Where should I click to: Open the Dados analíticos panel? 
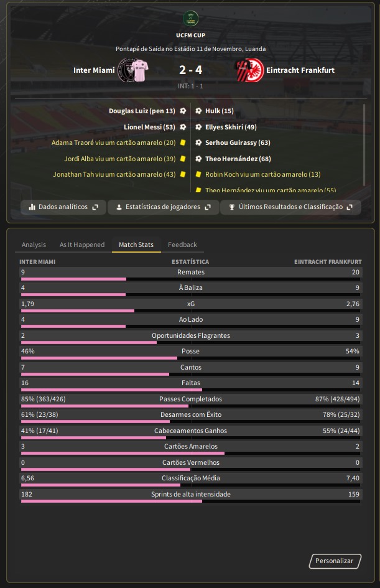[63, 207]
